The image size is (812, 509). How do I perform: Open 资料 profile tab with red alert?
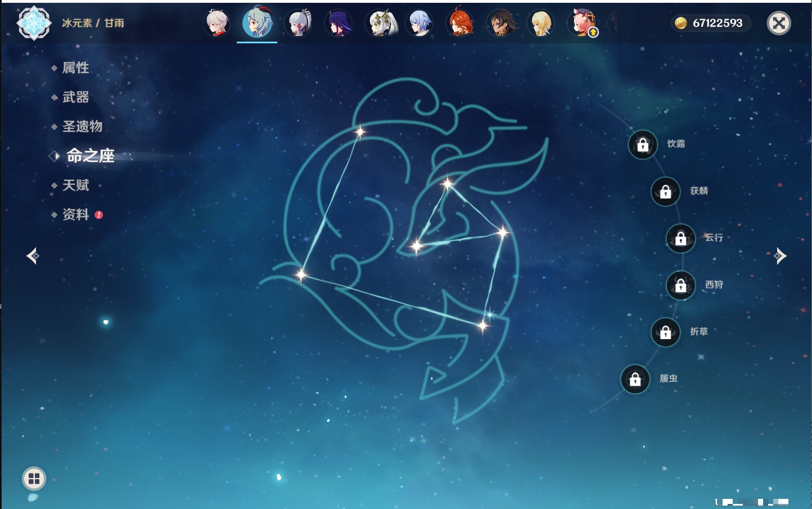(75, 215)
